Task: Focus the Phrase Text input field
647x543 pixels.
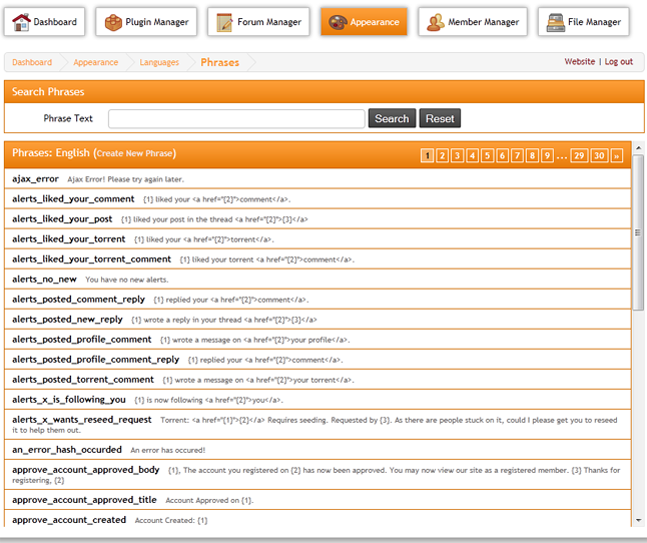Action: pos(236,119)
